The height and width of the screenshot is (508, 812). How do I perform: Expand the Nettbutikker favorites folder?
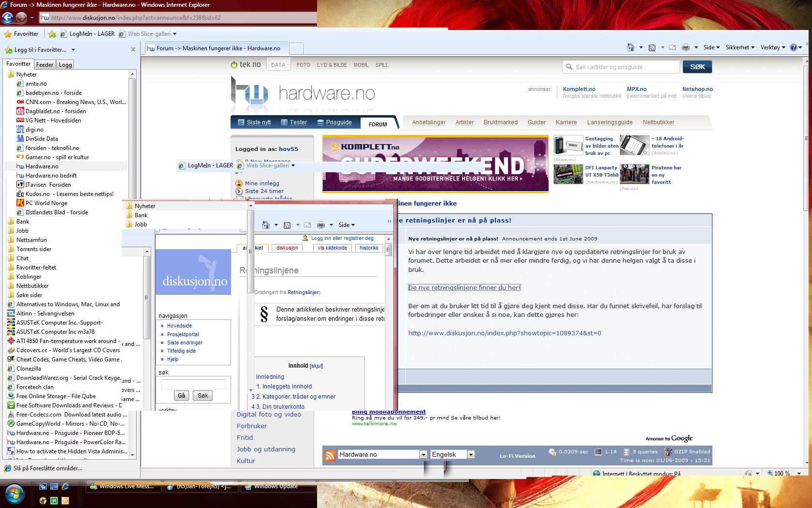pos(28,286)
